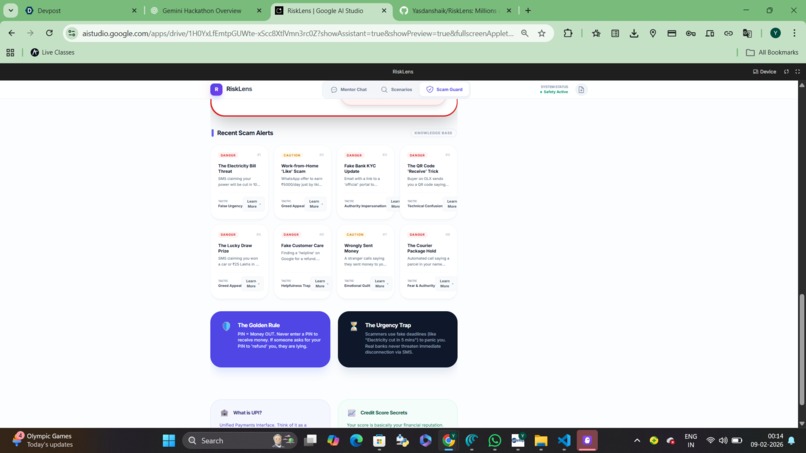Reload the page

tap(49, 33)
